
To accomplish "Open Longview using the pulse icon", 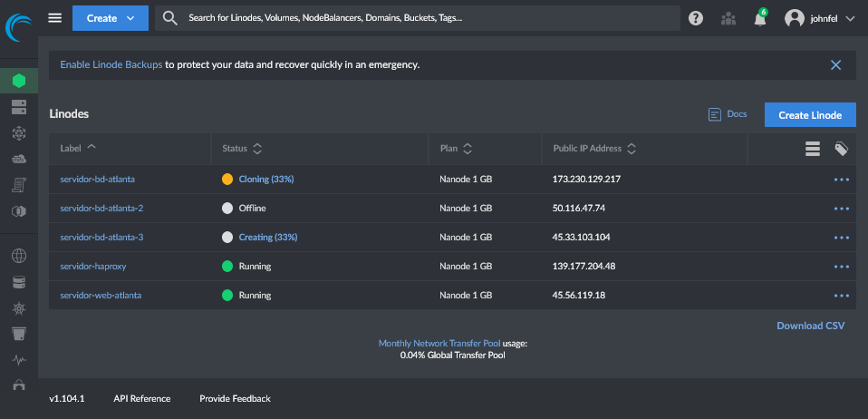I will [x=18, y=359].
